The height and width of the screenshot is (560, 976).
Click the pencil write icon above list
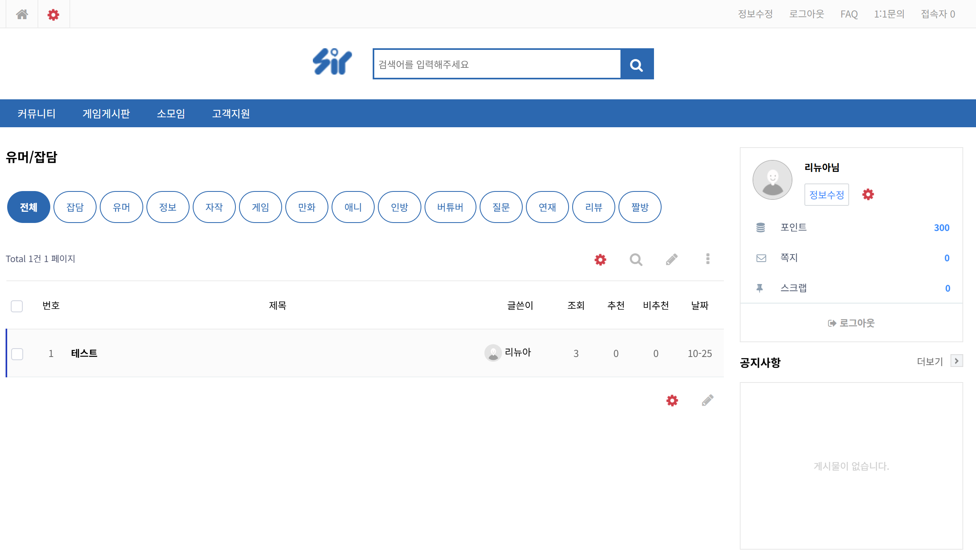pos(672,260)
